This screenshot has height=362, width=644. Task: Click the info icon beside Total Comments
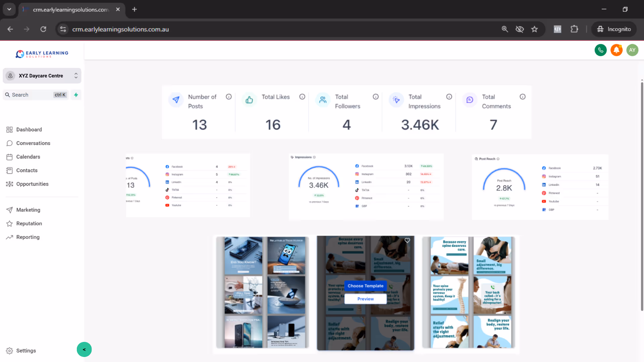pyautogui.click(x=523, y=97)
